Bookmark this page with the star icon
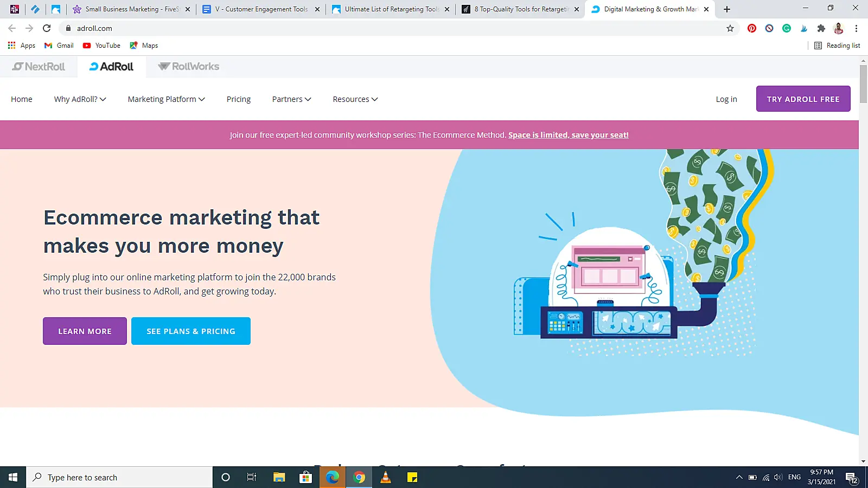Viewport: 868px width, 488px height. (x=730, y=28)
